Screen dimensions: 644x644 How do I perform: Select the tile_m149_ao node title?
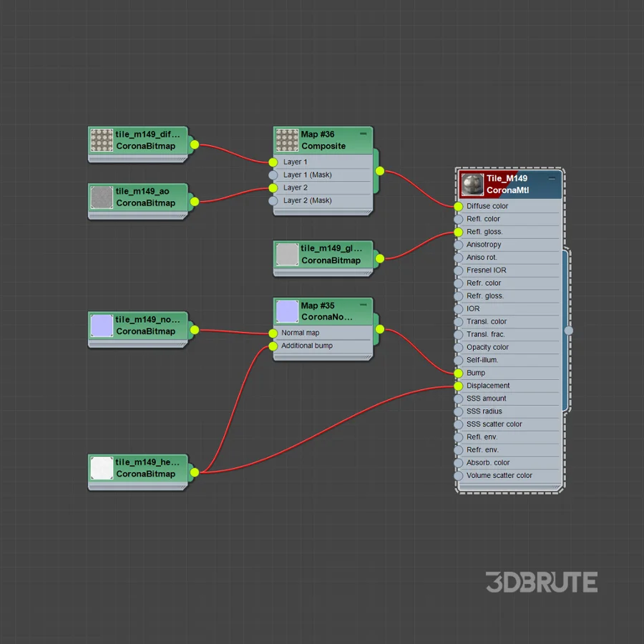(x=142, y=191)
